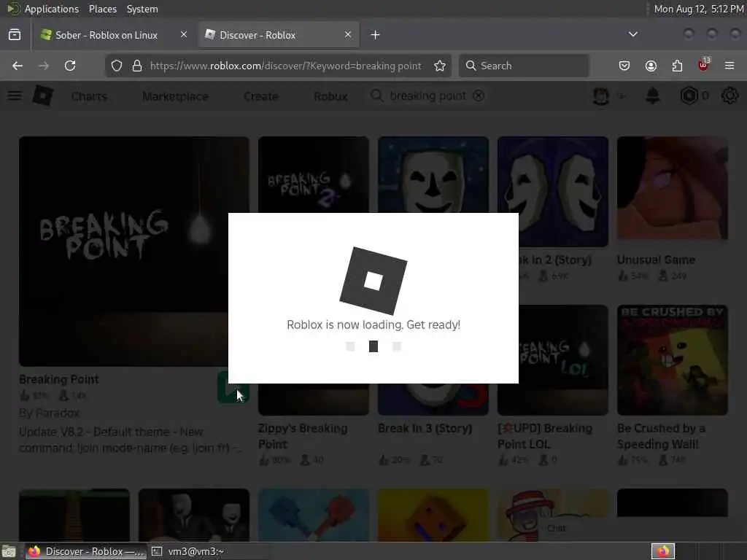Viewport: 747px width, 560px height.
Task: Click the Firefox workspace switcher icon in taskbar
Action: [x=662, y=551]
